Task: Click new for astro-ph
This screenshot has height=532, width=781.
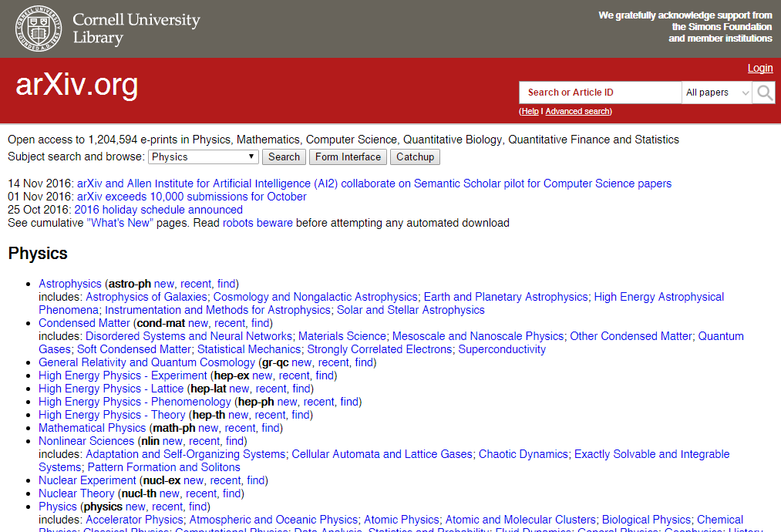Action: pyautogui.click(x=164, y=284)
